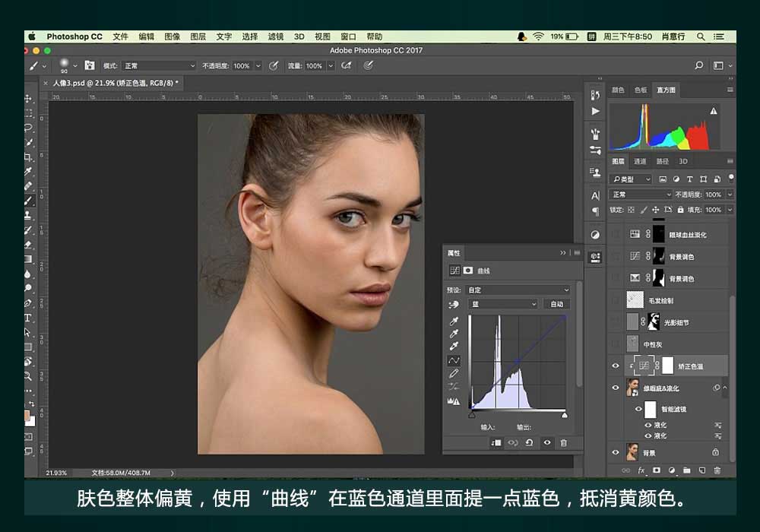
Task: Click the clip-to-layer icon in Properties panel
Action: tap(496, 442)
